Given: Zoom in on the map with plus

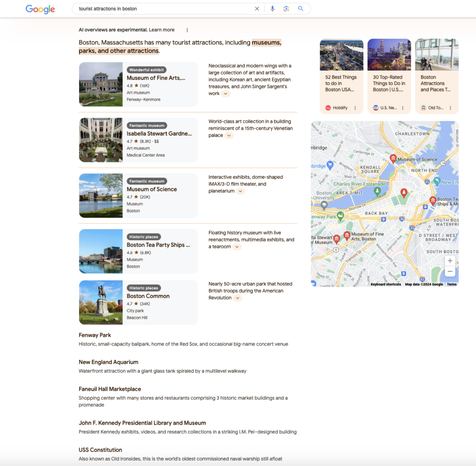Looking at the screenshot, I should click(x=450, y=260).
